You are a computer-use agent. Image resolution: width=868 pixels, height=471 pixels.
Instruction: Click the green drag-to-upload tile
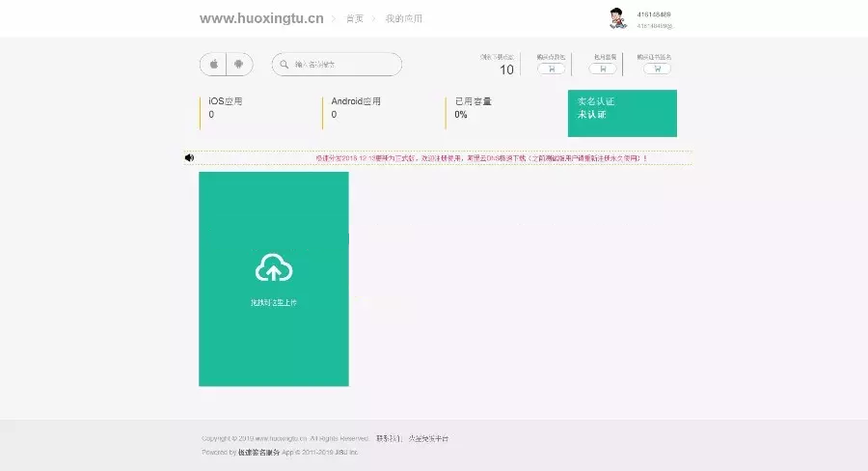pos(274,279)
